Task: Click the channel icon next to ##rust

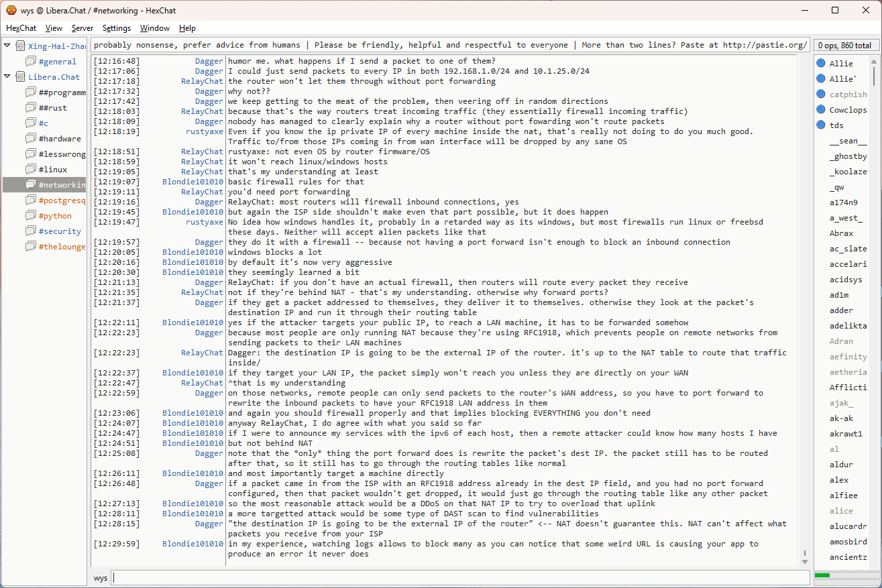Action: click(x=30, y=108)
